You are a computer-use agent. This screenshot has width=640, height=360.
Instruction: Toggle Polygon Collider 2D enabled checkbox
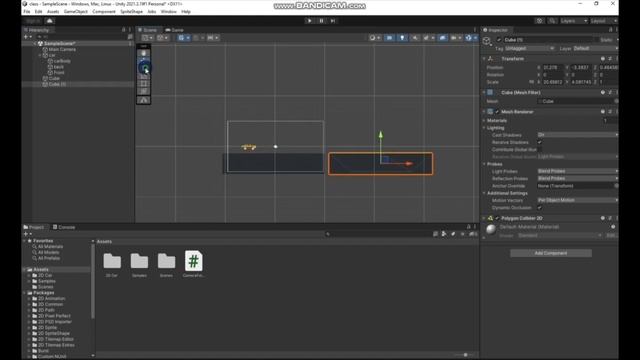[497, 218]
